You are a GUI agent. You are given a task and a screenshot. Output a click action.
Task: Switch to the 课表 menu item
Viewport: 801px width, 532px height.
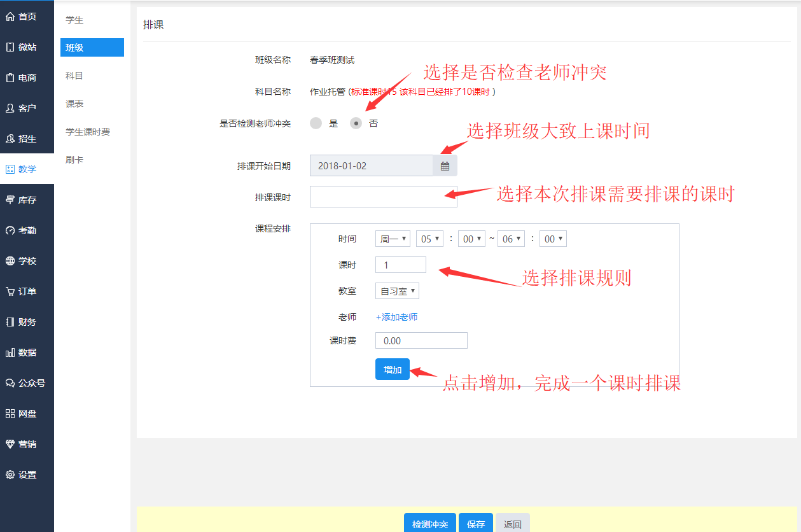click(x=74, y=102)
